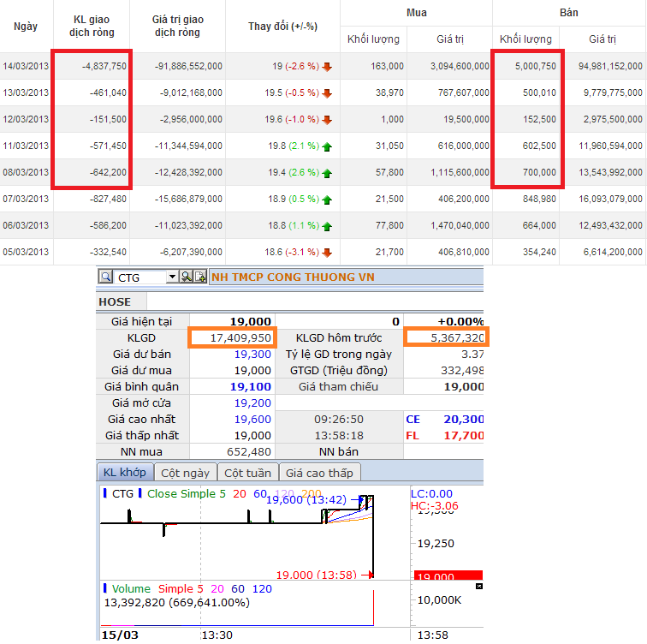The width and height of the screenshot is (647, 644).
Task: Select the date 08/03/2013
Action: 26,172
